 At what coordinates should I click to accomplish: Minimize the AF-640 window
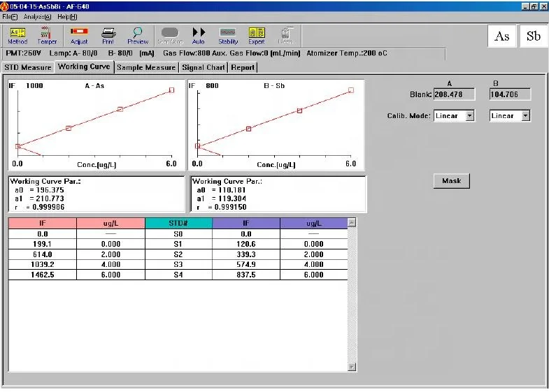point(525,6)
